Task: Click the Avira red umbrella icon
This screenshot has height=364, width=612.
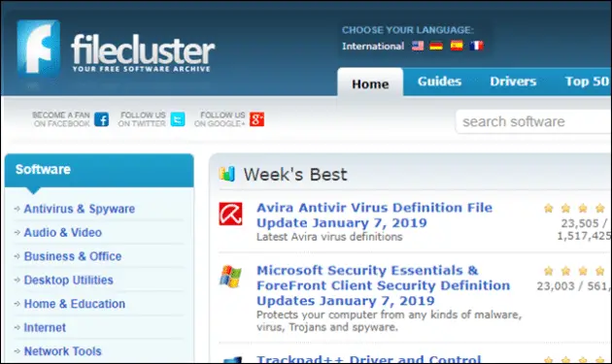Action: click(230, 214)
